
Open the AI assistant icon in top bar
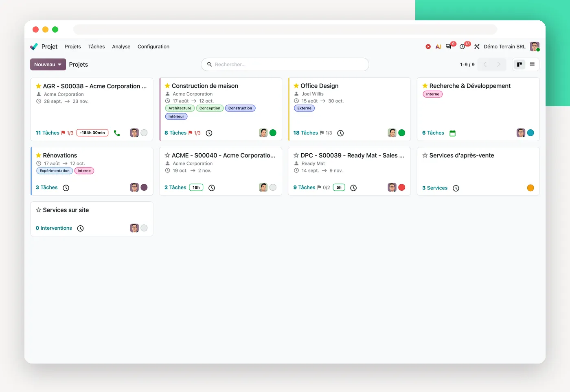pos(438,47)
